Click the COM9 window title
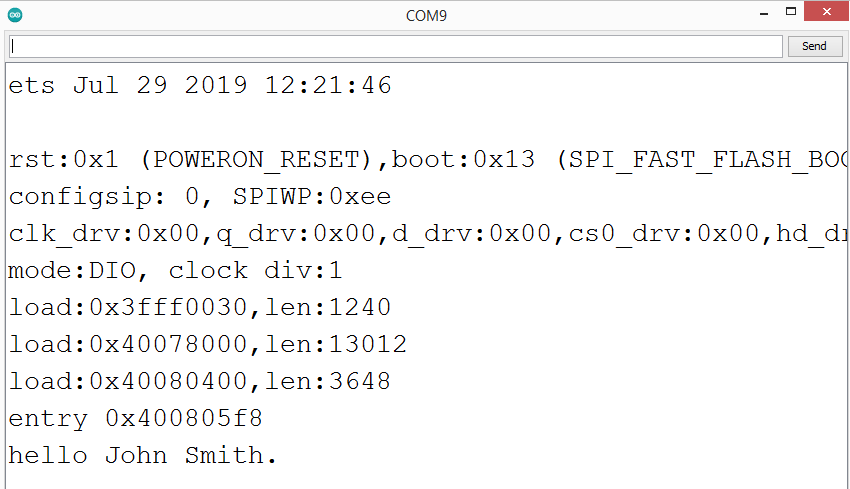Screen dimensions: 850x489 [425, 15]
